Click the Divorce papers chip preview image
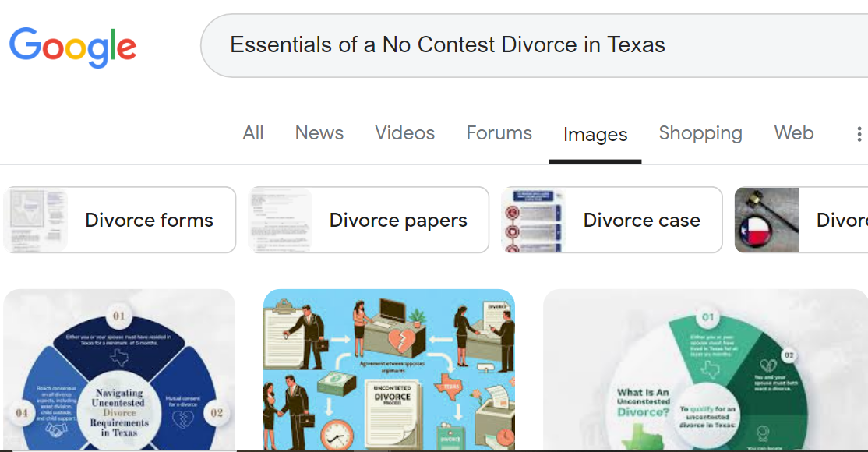Image resolution: width=868 pixels, height=452 pixels. pos(281,219)
